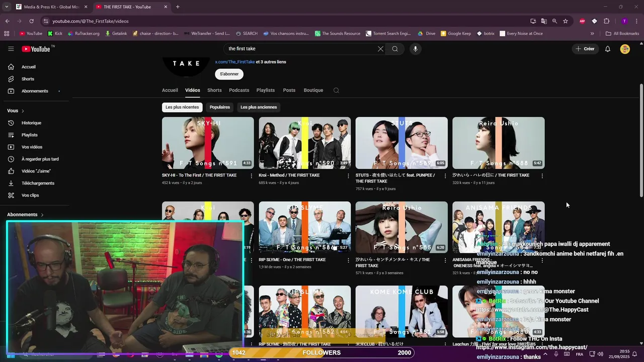Open STUTS feat. PUNPEE video thumbnail
Viewport: 644px width, 362px height.
coord(401,143)
